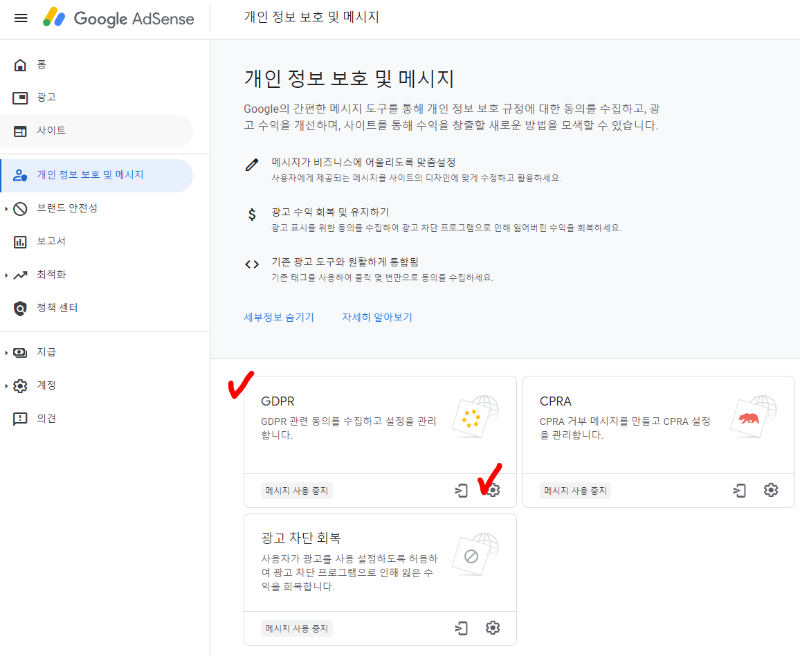Viewport: 800px width, 656px height.
Task: Open 광고 차단 회복 settings gear
Action: pyautogui.click(x=492, y=628)
